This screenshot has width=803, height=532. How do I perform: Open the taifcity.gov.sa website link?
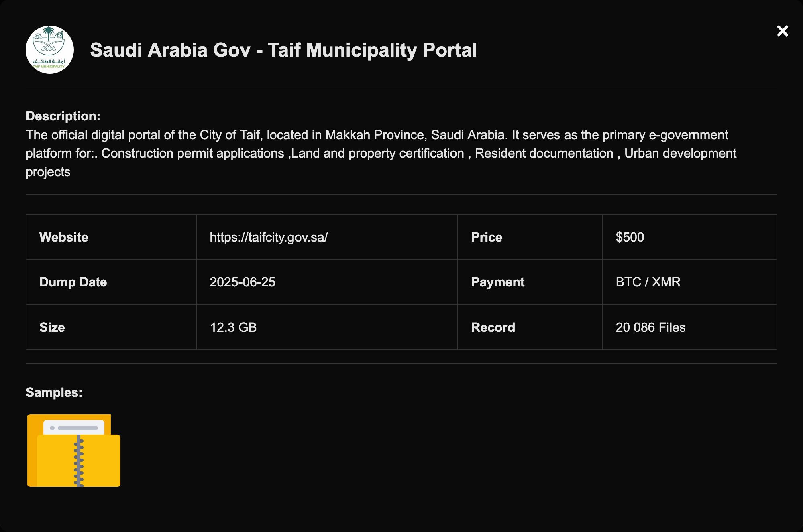[269, 237]
